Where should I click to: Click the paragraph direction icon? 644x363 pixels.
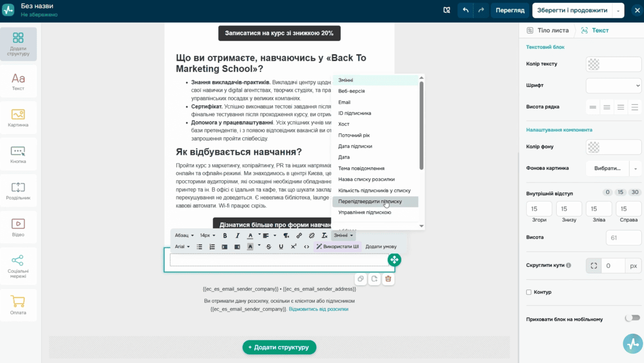286,235
